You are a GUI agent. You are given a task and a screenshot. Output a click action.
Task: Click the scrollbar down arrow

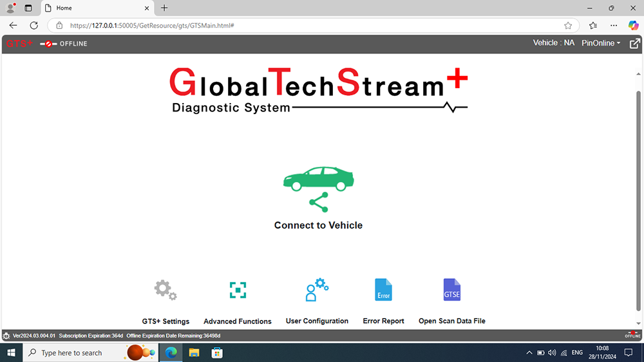tap(638, 324)
